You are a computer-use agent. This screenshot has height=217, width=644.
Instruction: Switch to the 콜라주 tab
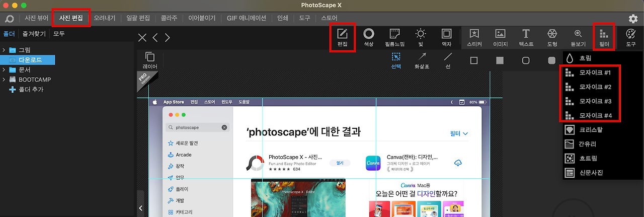[169, 18]
